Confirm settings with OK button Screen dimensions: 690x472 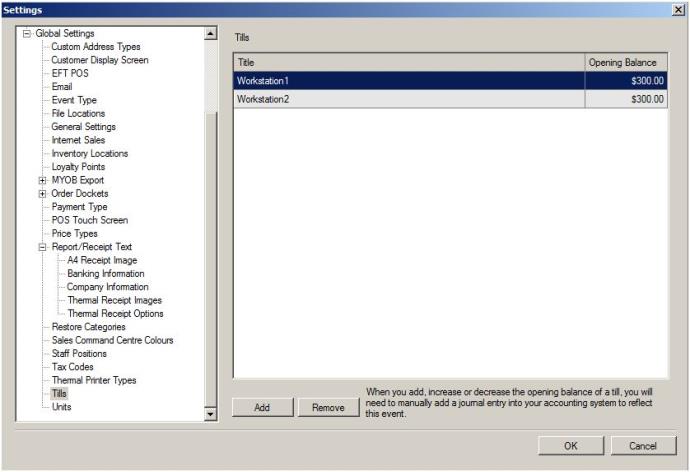[570, 445]
